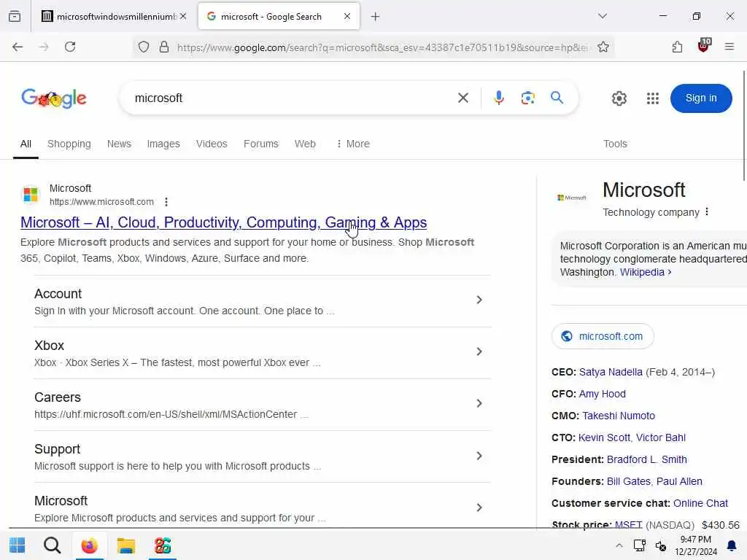This screenshot has width=747, height=560.
Task: Expand the Microsoft sitelink chevron
Action: (x=479, y=507)
